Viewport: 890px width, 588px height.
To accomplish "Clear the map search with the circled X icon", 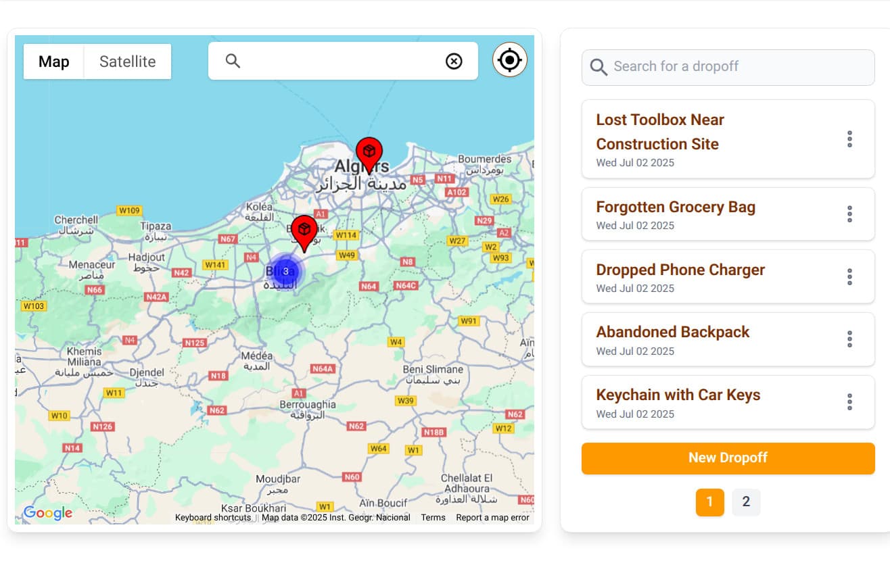I will [454, 62].
